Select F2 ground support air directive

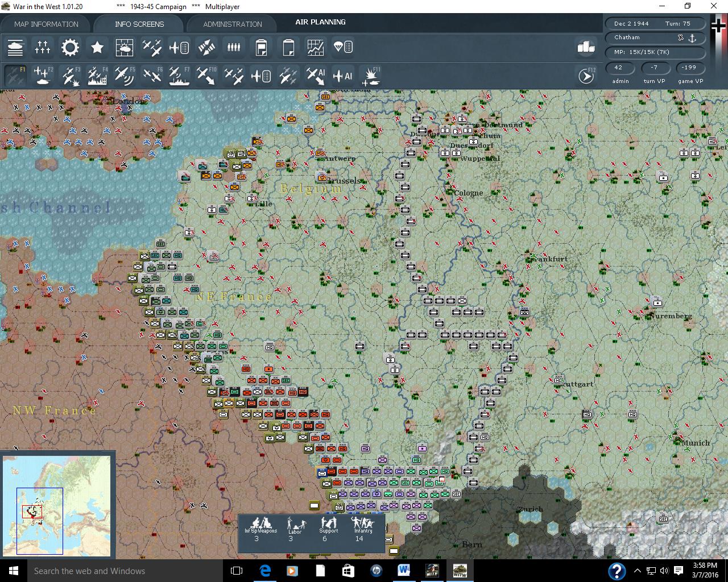(43, 76)
